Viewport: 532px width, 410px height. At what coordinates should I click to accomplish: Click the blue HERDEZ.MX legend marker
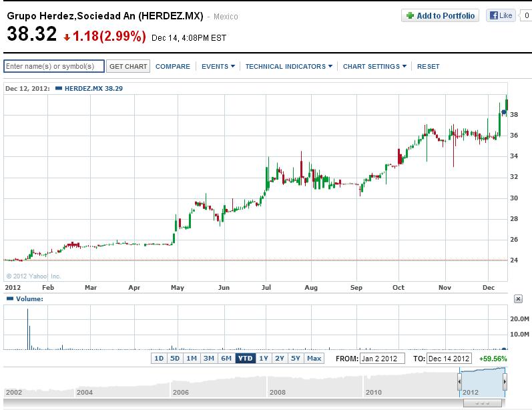pyautogui.click(x=58, y=88)
